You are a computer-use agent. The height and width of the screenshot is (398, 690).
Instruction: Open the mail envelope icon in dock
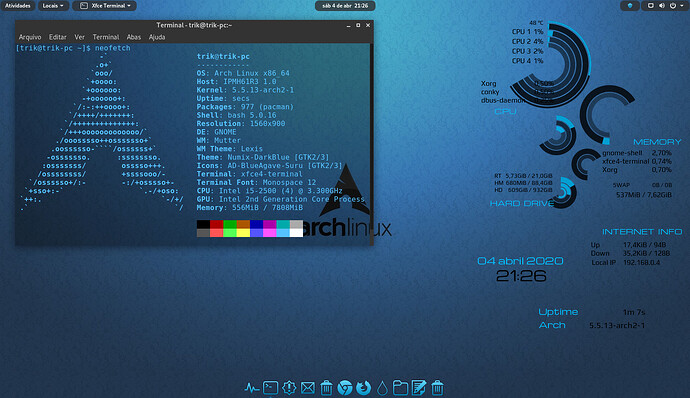(x=308, y=388)
